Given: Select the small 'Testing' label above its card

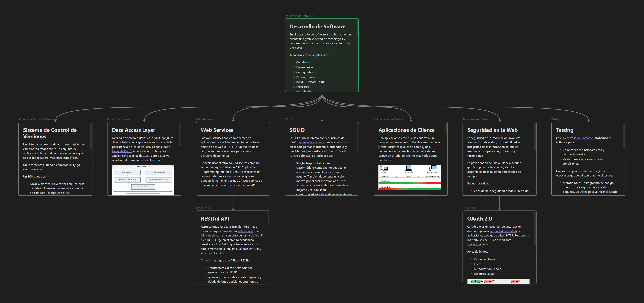Looking at the screenshot, I should pyautogui.click(x=555, y=120).
